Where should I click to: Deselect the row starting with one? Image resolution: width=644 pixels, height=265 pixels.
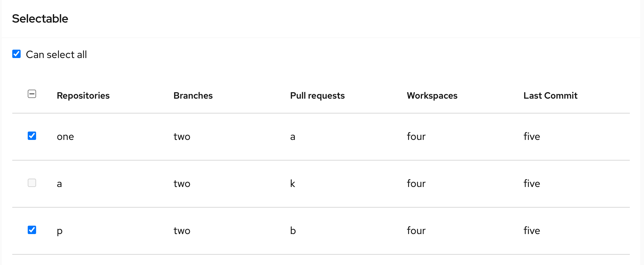pos(32,136)
